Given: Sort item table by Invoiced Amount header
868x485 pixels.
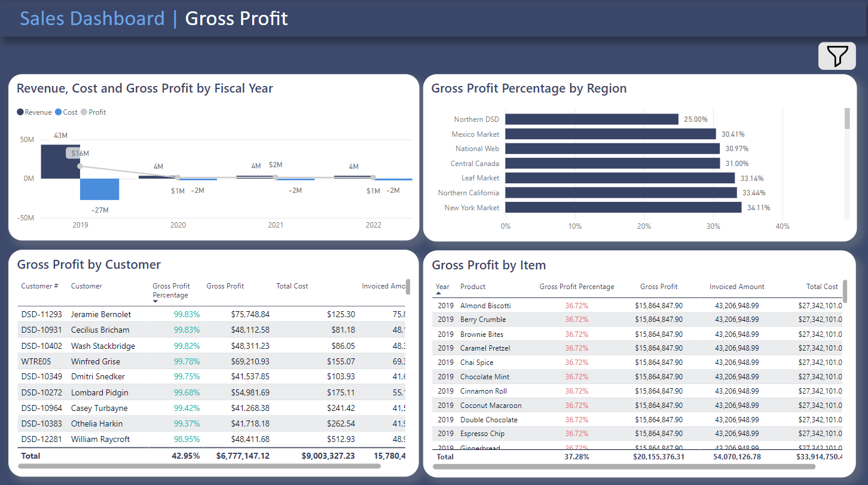Looking at the screenshot, I should pos(737,287).
